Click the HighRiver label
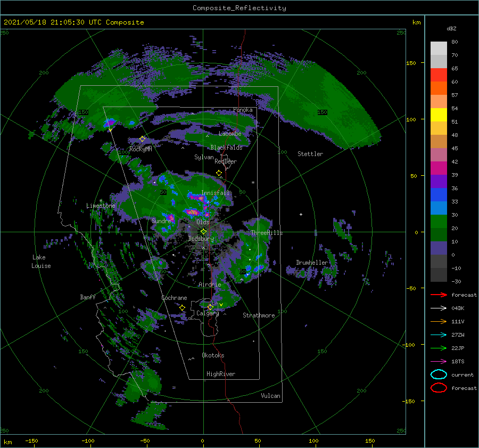The image size is (479, 448). tap(221, 374)
